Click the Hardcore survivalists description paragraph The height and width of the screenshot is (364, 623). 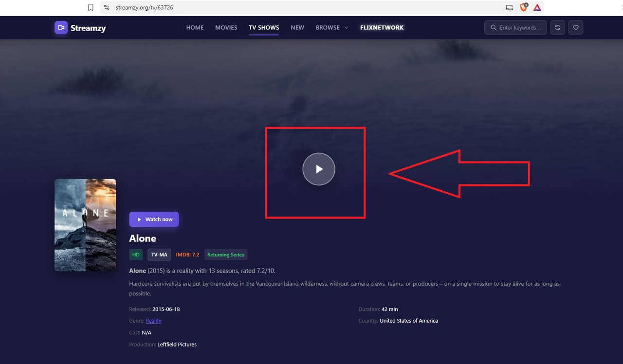point(344,289)
